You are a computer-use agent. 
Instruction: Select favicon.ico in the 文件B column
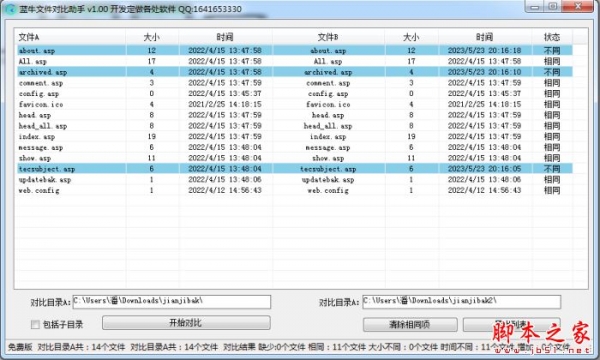coord(328,104)
